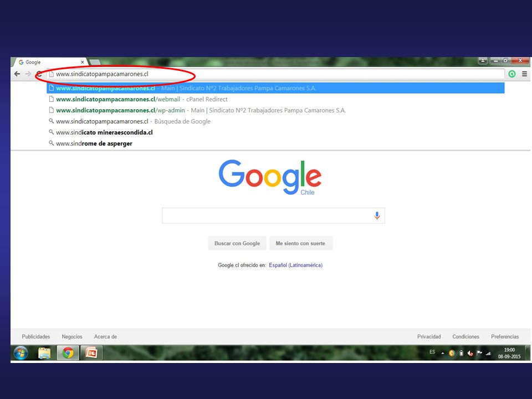
Task: Open the Acerca de footer link
Action: click(x=105, y=336)
